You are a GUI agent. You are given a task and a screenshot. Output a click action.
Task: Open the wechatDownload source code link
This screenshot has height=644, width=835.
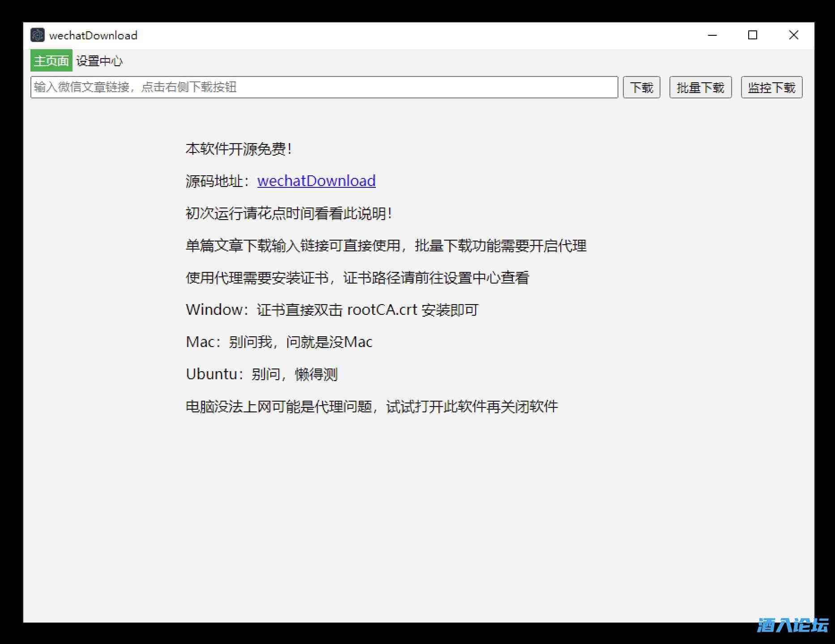(316, 181)
